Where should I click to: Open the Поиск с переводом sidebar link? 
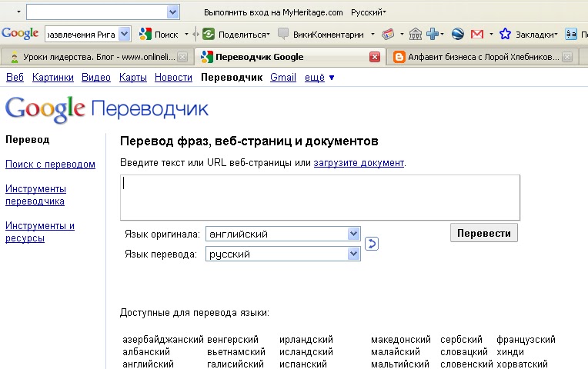[x=50, y=165]
